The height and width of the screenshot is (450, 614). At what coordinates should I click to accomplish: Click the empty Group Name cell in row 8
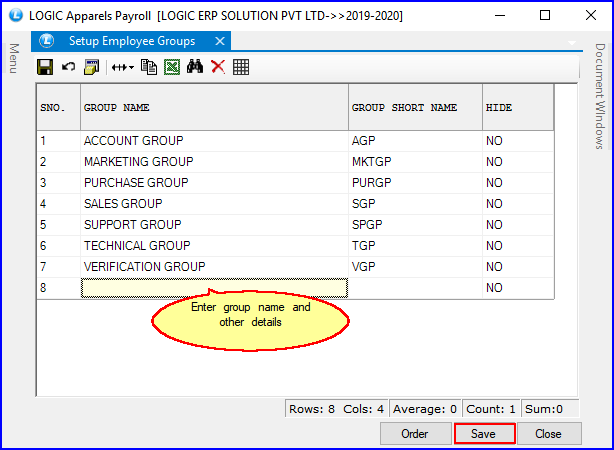coord(214,288)
